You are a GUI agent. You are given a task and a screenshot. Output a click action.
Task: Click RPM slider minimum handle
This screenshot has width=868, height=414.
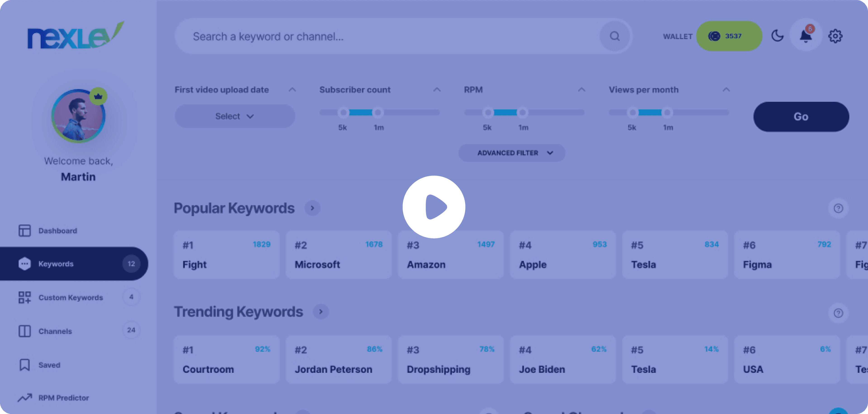(x=488, y=112)
